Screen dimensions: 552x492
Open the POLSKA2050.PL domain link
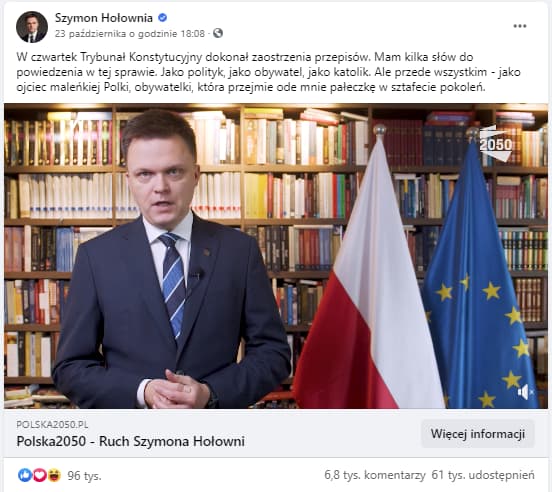(x=52, y=424)
